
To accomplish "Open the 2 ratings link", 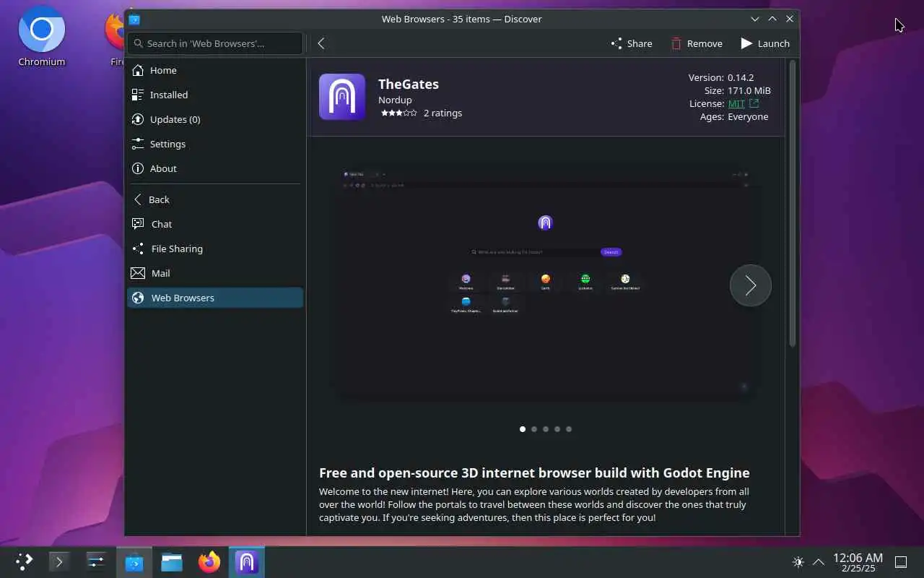I will pos(443,113).
